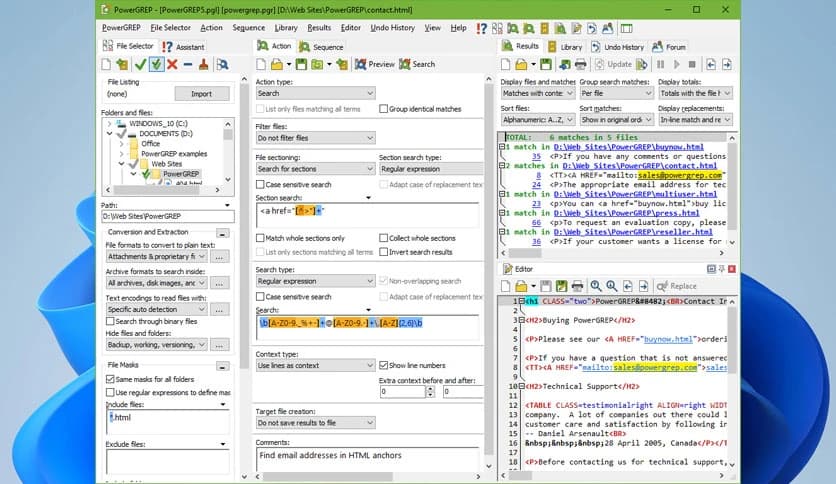Click the search files icon in File Selector toolbar
This screenshot has height=484, width=836.
pyautogui.click(x=222, y=64)
